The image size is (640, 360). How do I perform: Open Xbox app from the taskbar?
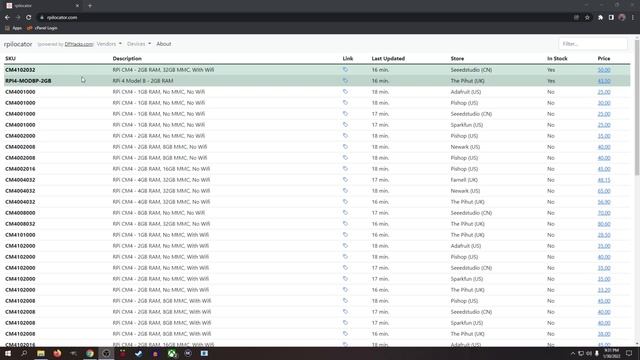(x=172, y=353)
